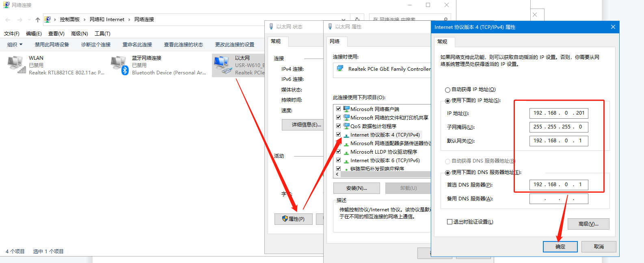Select 自动获得 IP 地址 radio button

click(x=447, y=90)
